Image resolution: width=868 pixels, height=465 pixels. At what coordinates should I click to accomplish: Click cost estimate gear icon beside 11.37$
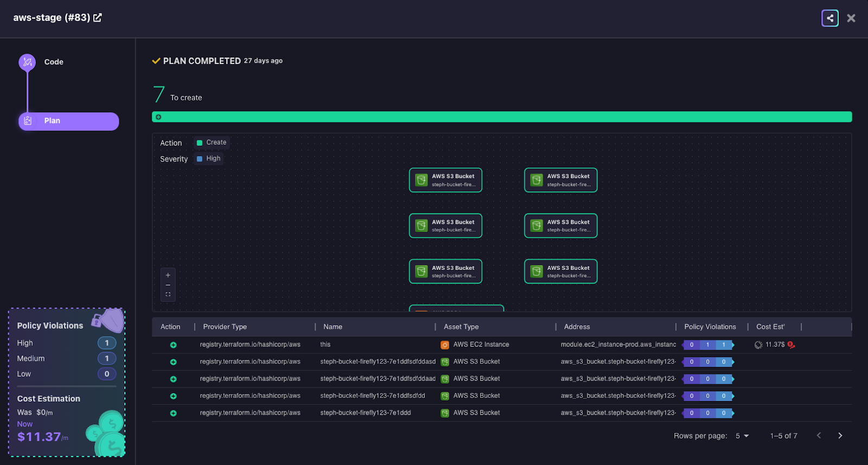point(758,345)
